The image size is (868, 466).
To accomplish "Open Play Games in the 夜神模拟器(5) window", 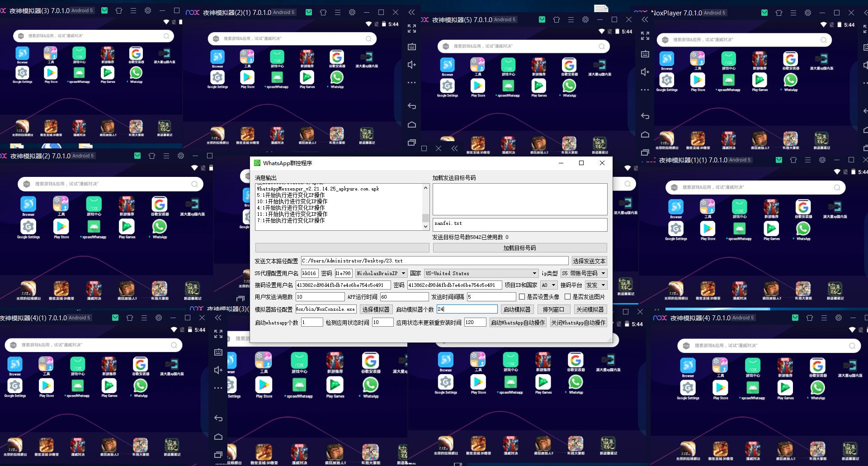I will point(538,86).
